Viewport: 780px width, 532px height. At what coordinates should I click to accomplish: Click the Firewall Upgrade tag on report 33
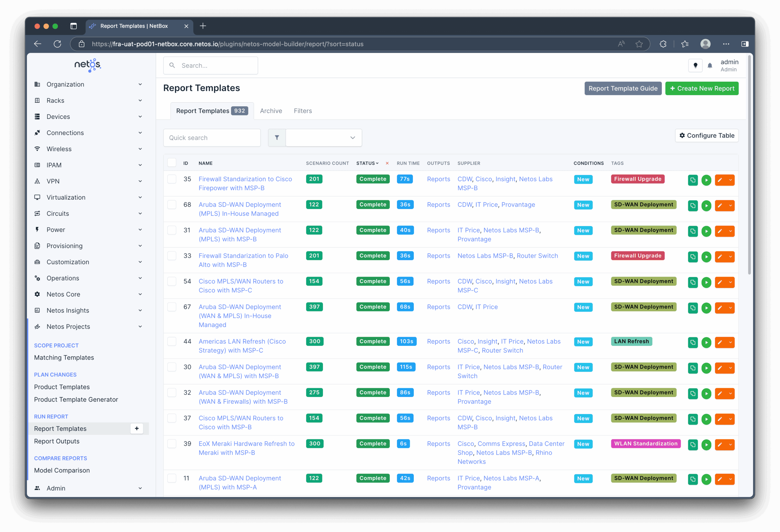click(637, 256)
